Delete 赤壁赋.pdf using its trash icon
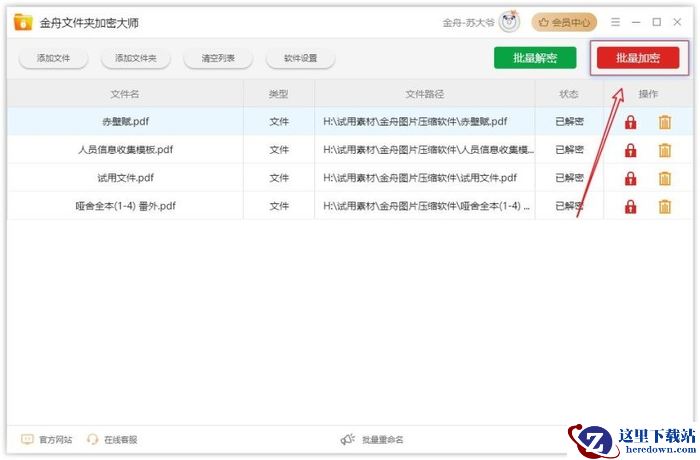The height and width of the screenshot is (460, 700). pyautogui.click(x=665, y=122)
